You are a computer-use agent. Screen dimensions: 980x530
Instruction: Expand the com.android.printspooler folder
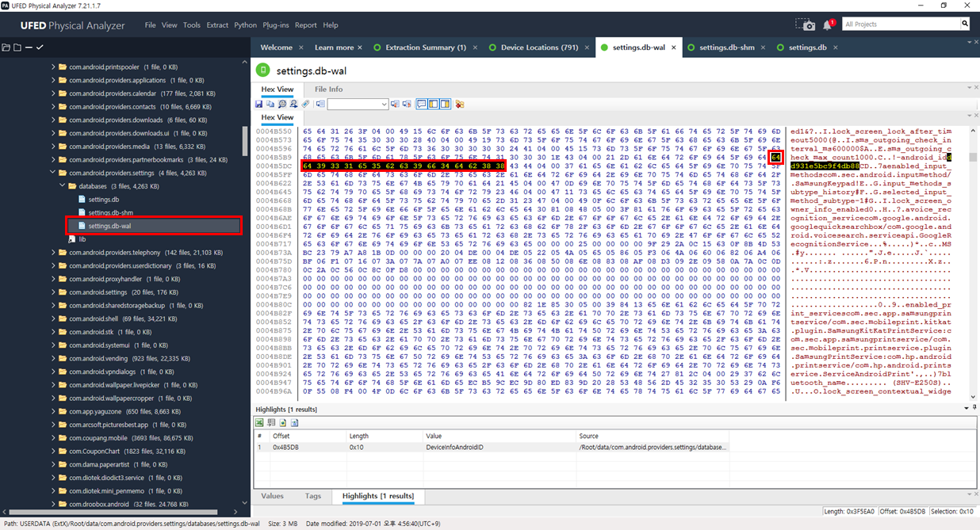pyautogui.click(x=53, y=67)
